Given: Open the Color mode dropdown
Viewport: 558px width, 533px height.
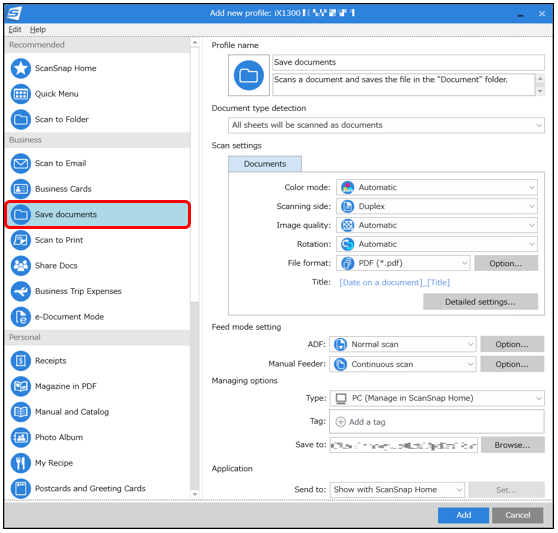Looking at the screenshot, I should (x=437, y=188).
